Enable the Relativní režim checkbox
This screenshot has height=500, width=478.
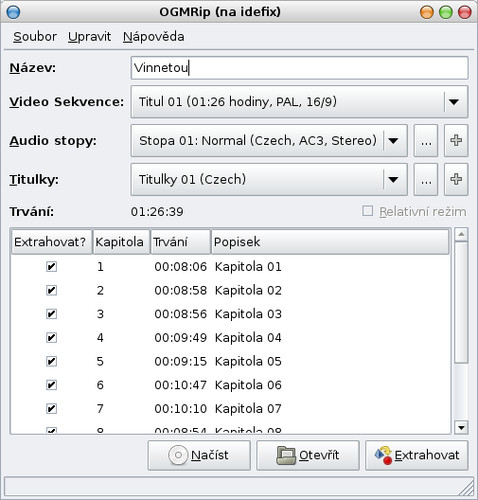pyautogui.click(x=367, y=211)
